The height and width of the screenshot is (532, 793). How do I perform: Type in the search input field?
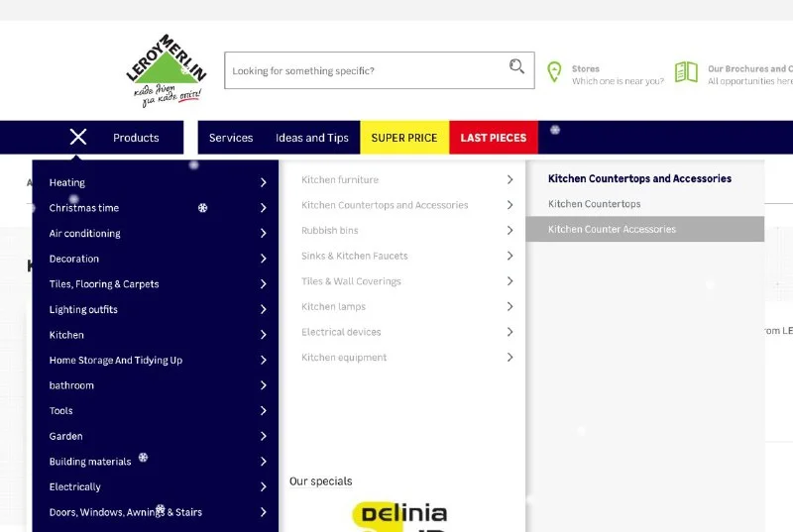362,71
